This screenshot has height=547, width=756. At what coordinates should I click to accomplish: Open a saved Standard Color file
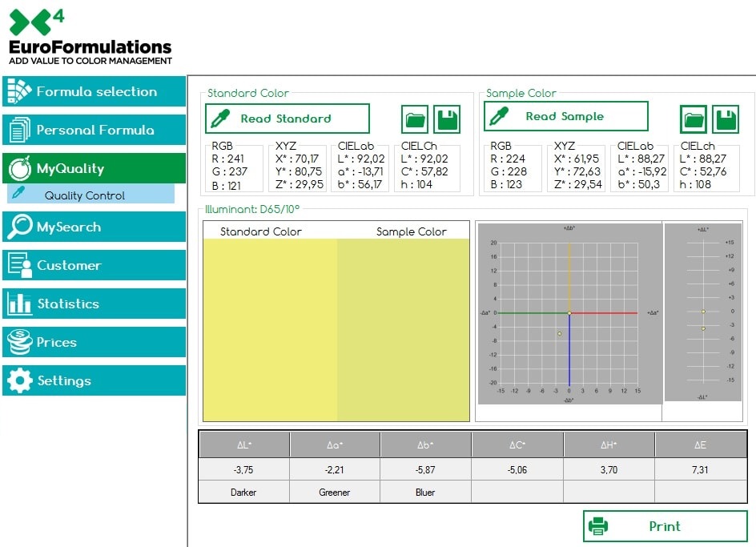[415, 119]
